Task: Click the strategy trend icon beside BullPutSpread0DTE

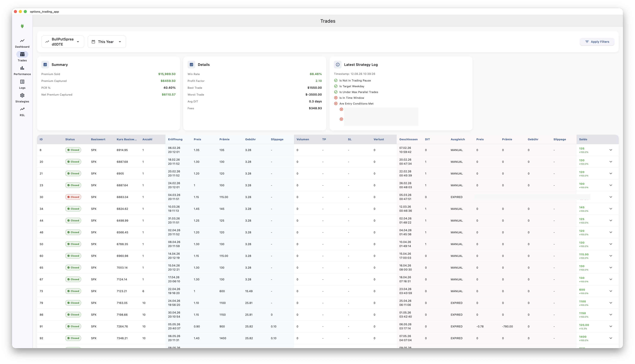Action: 47,42
